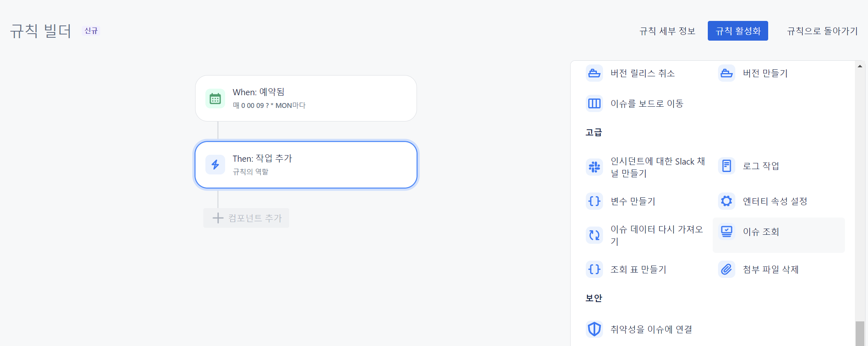Click the scrollbar up arrow in actions panel

point(860,66)
